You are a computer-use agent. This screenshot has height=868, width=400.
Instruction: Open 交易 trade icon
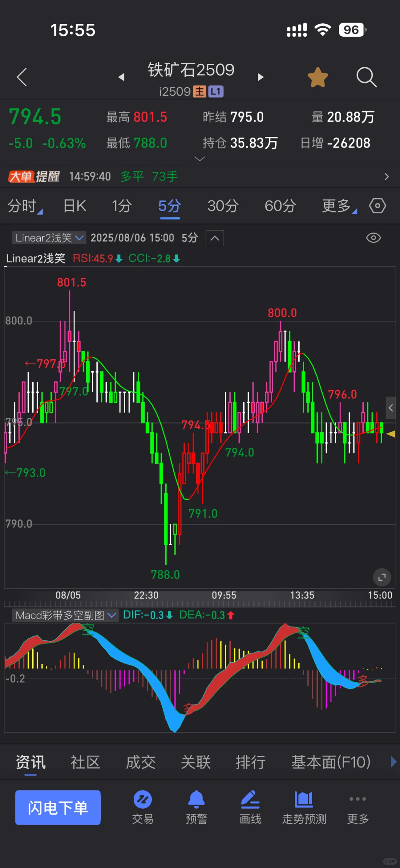(143, 807)
